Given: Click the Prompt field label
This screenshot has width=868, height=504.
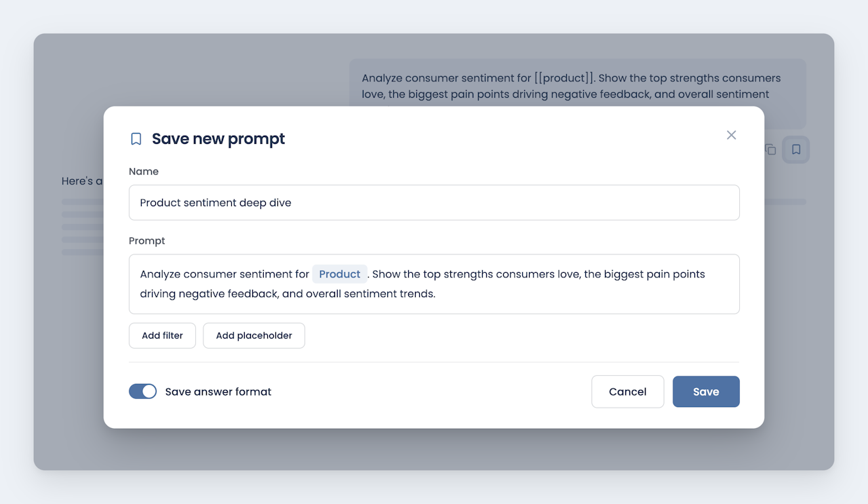Looking at the screenshot, I should pyautogui.click(x=147, y=241).
